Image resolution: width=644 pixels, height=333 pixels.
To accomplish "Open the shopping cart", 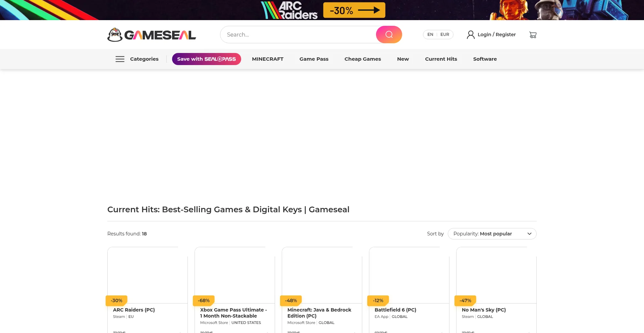I will 533,35.
